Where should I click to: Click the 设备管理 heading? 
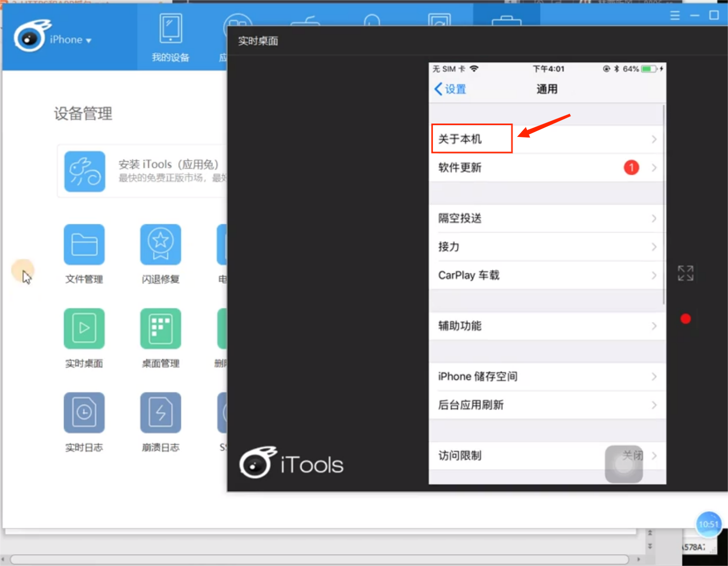coord(83,114)
